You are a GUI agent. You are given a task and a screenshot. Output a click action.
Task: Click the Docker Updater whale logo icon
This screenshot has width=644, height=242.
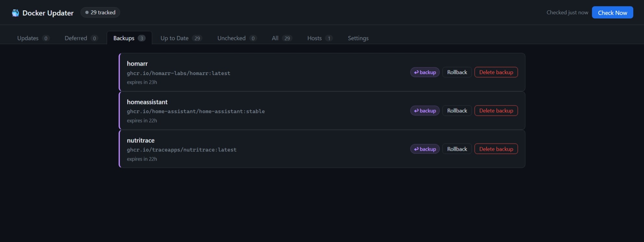pyautogui.click(x=15, y=13)
